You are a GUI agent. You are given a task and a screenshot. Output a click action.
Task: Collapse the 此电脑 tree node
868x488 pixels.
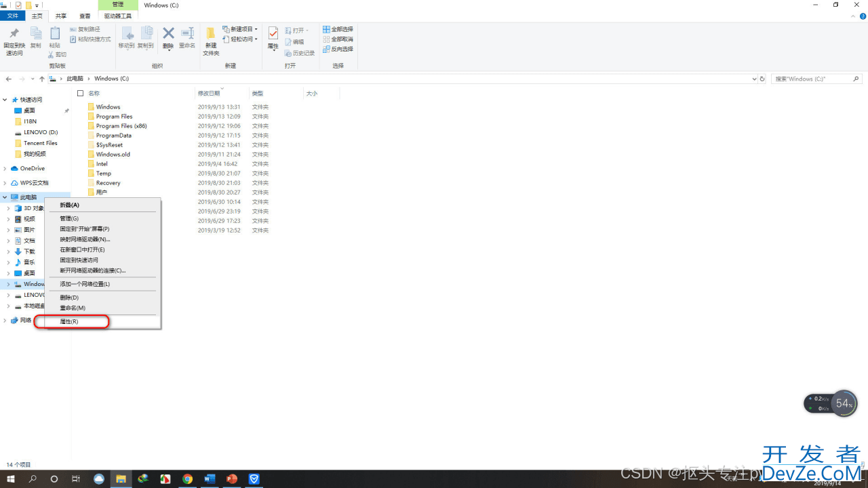click(5, 197)
